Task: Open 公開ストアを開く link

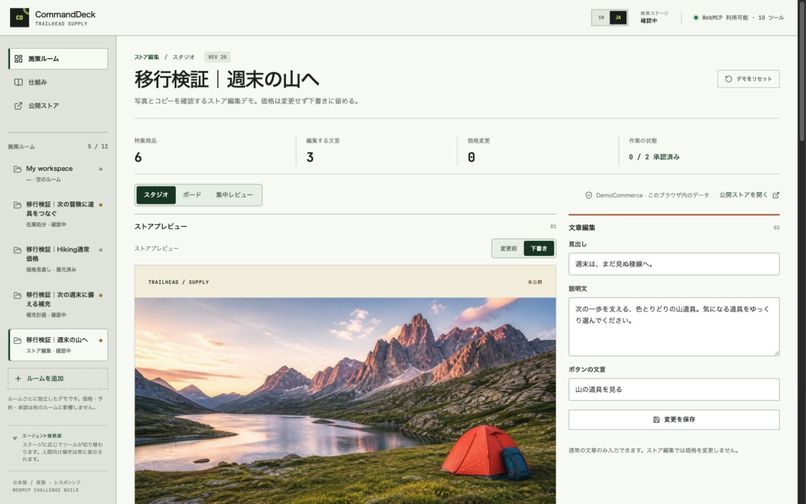Action: click(749, 195)
